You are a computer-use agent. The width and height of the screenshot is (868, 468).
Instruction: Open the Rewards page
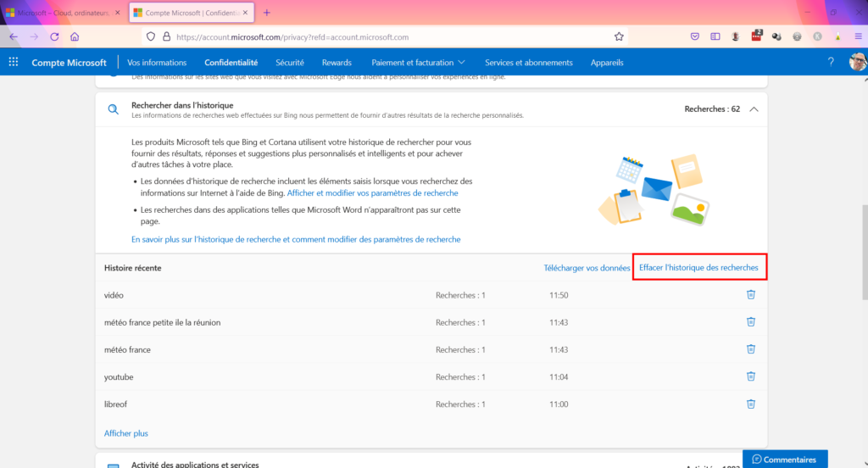coord(337,63)
